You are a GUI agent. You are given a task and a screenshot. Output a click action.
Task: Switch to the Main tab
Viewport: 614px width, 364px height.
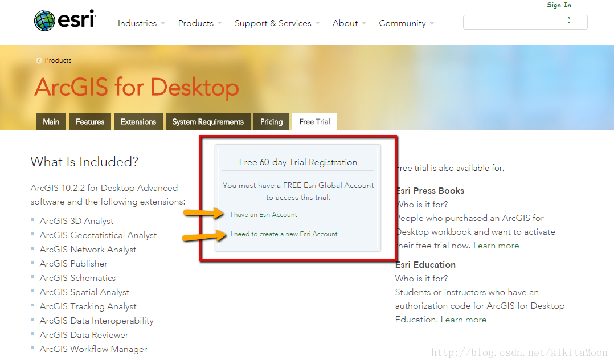[x=51, y=122]
